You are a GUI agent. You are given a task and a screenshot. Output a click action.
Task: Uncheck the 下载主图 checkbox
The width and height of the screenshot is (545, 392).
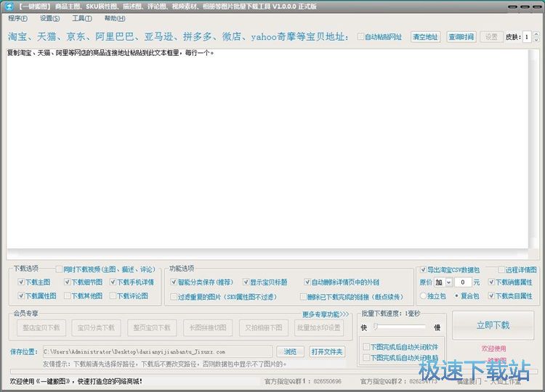coord(22,282)
